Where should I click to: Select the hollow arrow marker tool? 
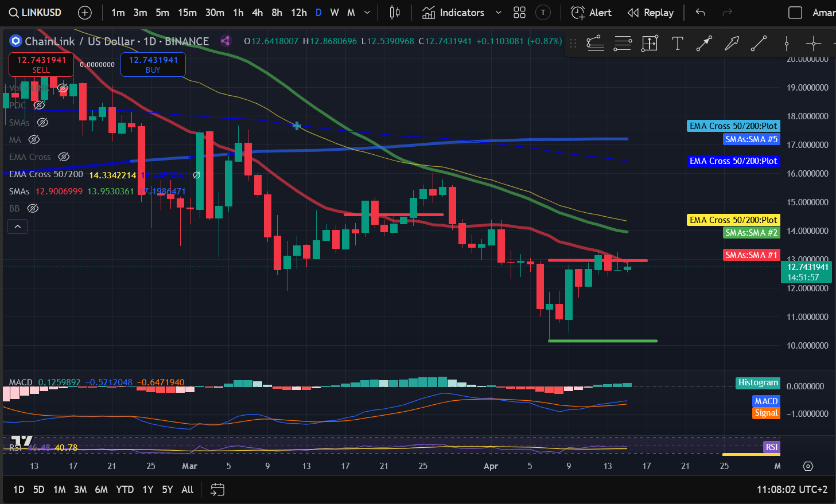click(x=732, y=43)
